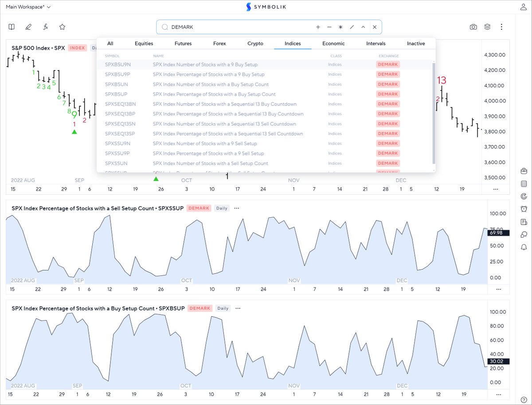Open the alarm clock alerts icon
The image size is (532, 405).
[x=524, y=209]
